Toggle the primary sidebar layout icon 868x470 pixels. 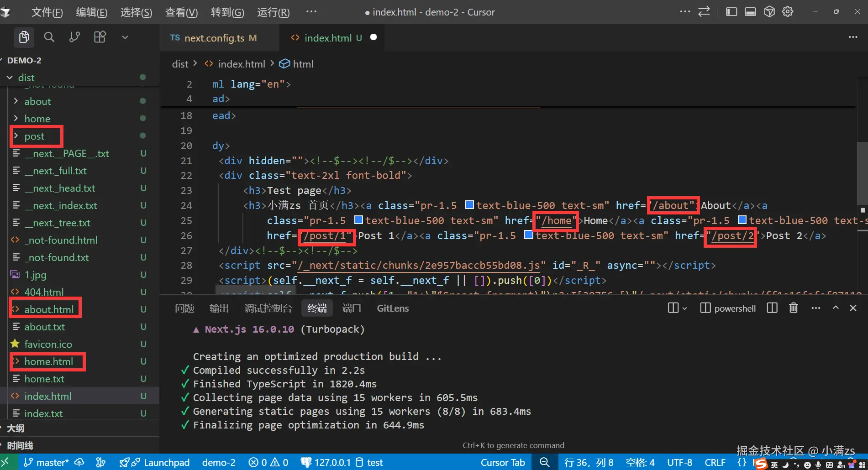click(x=731, y=12)
